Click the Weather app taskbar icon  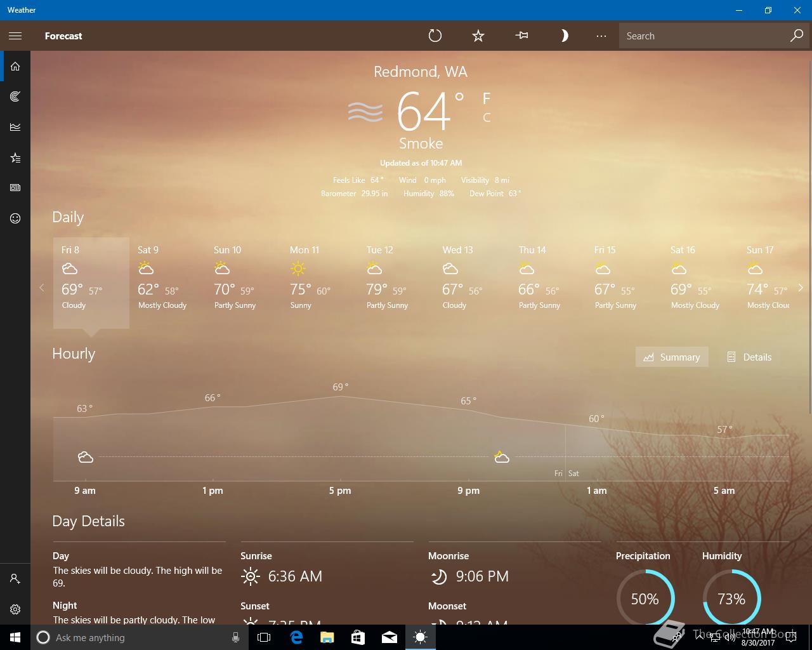[x=420, y=637]
